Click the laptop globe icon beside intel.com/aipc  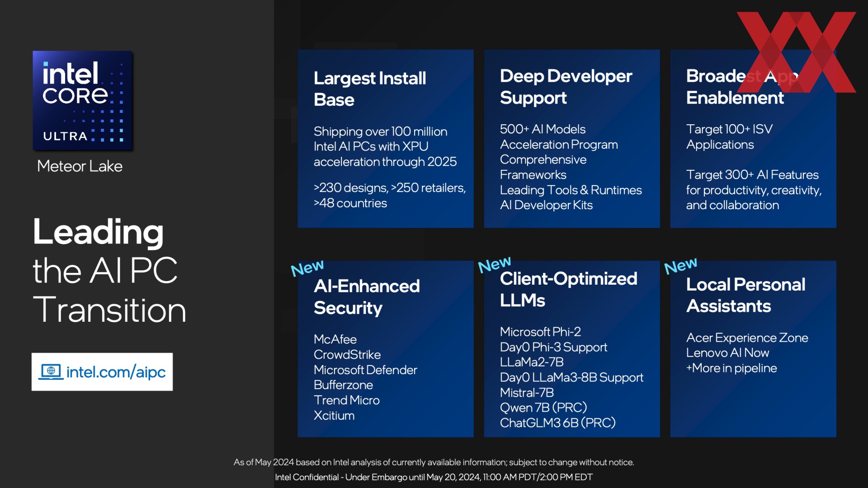[51, 372]
